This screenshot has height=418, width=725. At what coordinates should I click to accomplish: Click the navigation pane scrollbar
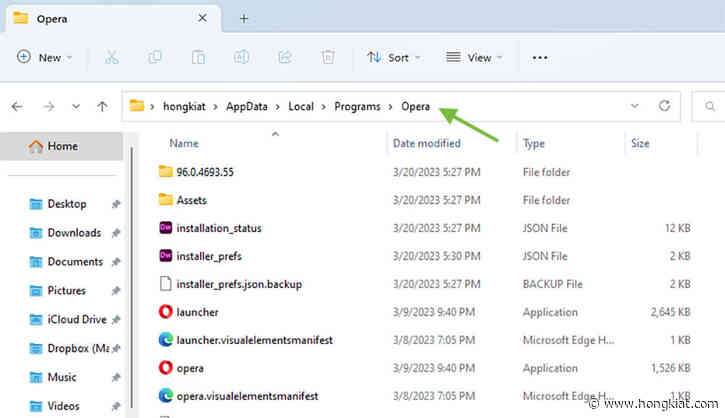[132, 277]
